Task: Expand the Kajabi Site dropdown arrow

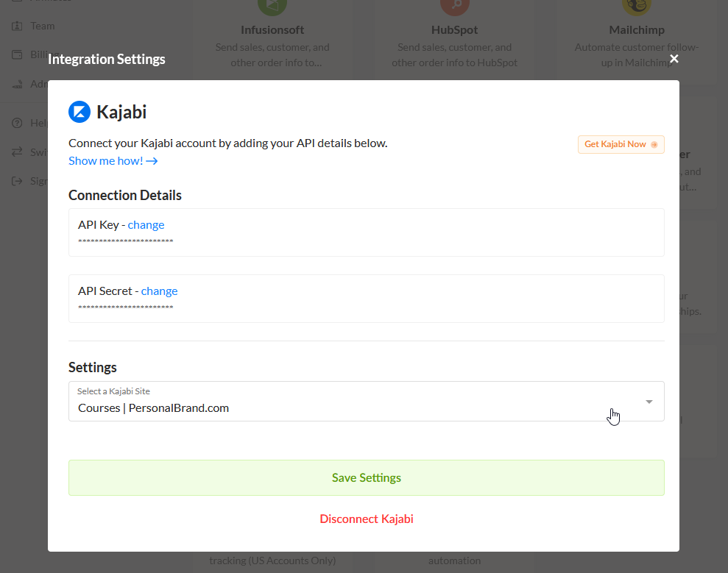Action: [x=649, y=402]
